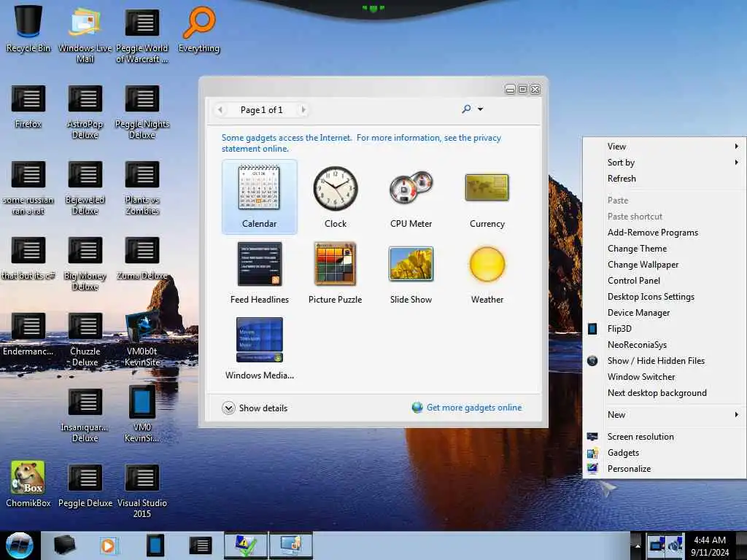Choose Gadgets in the context menu

point(664,453)
